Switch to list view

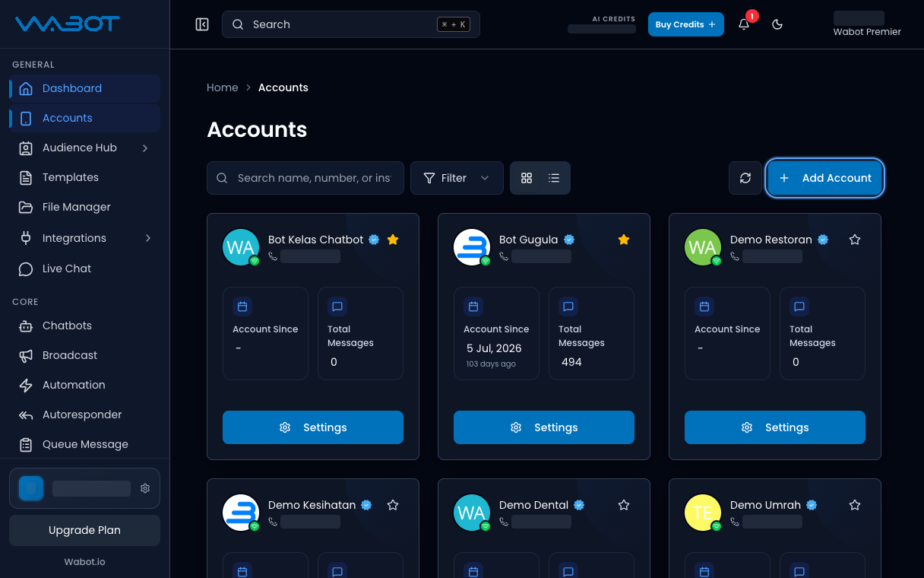[554, 178]
